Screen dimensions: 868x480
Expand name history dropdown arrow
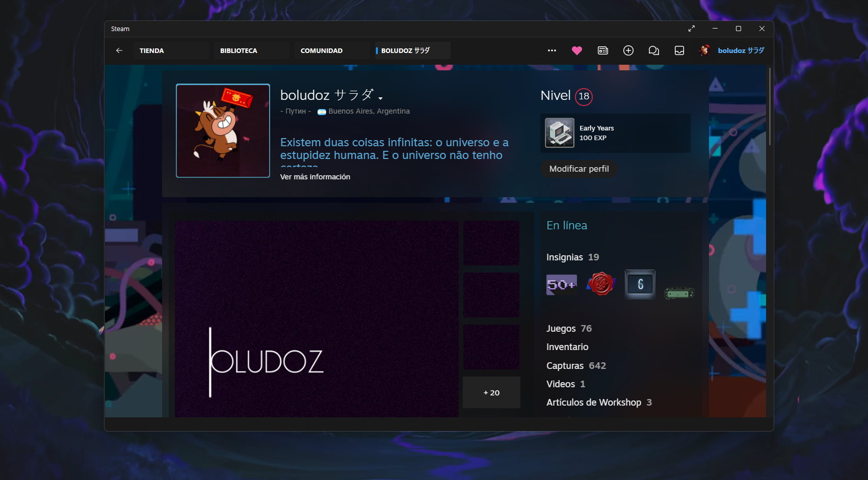380,98
